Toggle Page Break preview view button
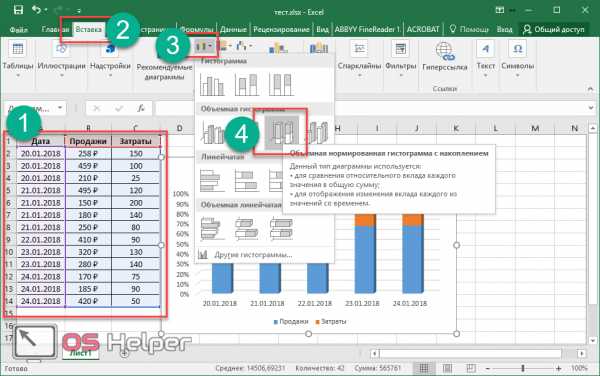The height and width of the screenshot is (376, 600). (471, 368)
